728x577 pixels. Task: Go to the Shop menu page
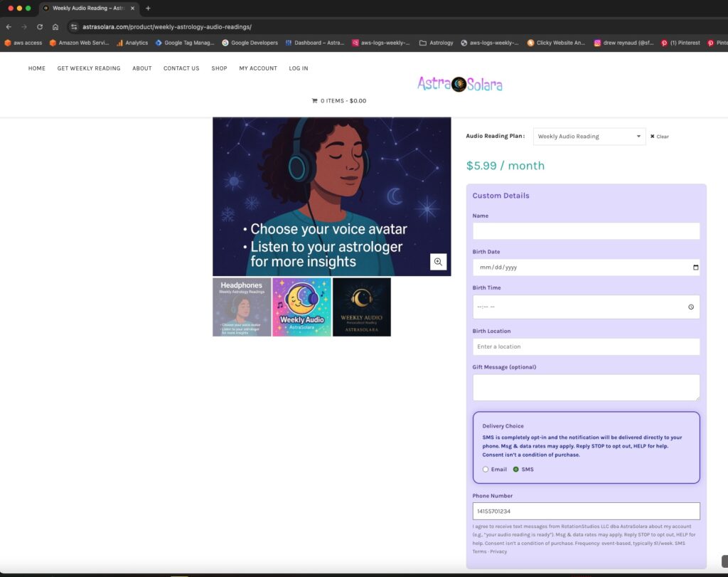[x=219, y=68]
